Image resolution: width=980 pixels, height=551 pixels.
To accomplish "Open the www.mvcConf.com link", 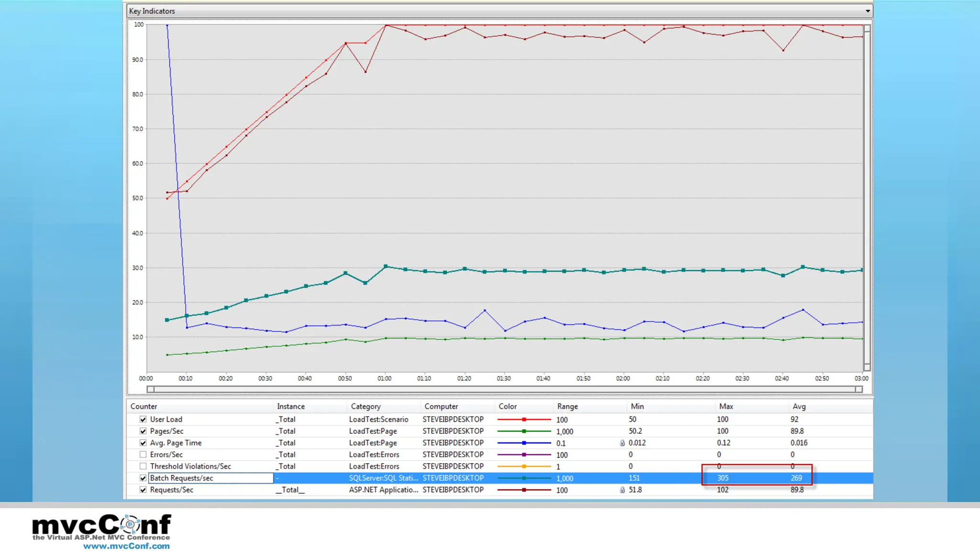I will (126, 546).
